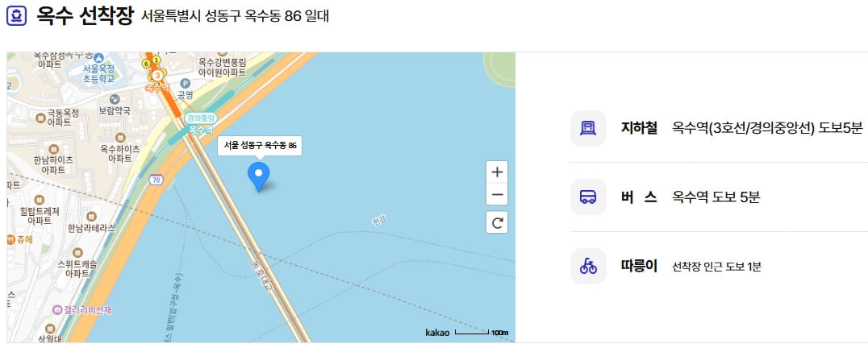The width and height of the screenshot is (868, 344).
Task: Click the 서울옥정초등학교 school marker
Action: pos(98,57)
